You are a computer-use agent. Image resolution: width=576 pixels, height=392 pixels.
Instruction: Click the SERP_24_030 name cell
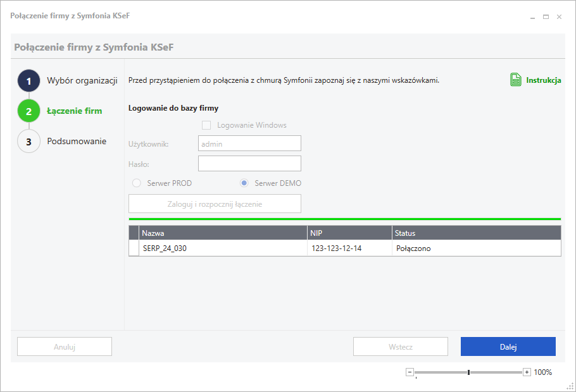(223, 248)
